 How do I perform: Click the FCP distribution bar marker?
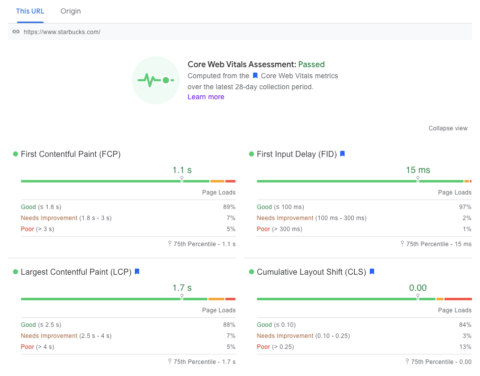point(182,179)
